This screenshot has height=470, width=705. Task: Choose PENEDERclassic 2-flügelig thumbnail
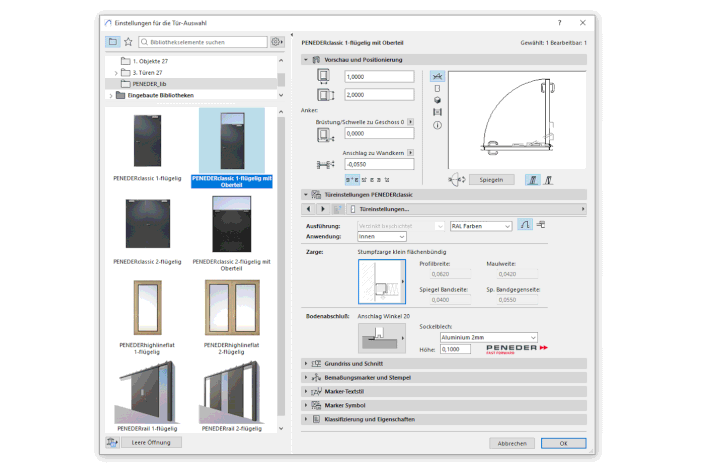pyautogui.click(x=148, y=224)
